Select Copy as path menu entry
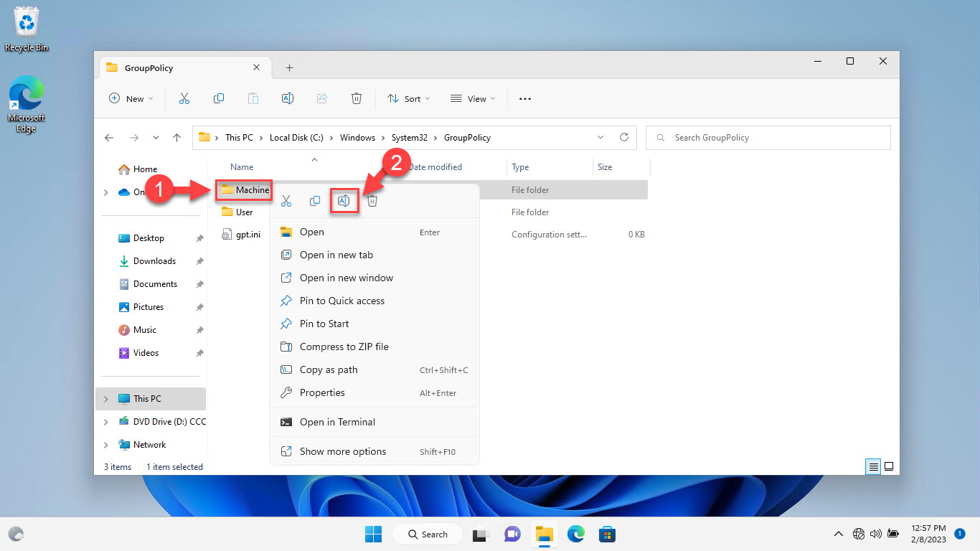This screenshot has height=551, width=980. click(329, 369)
